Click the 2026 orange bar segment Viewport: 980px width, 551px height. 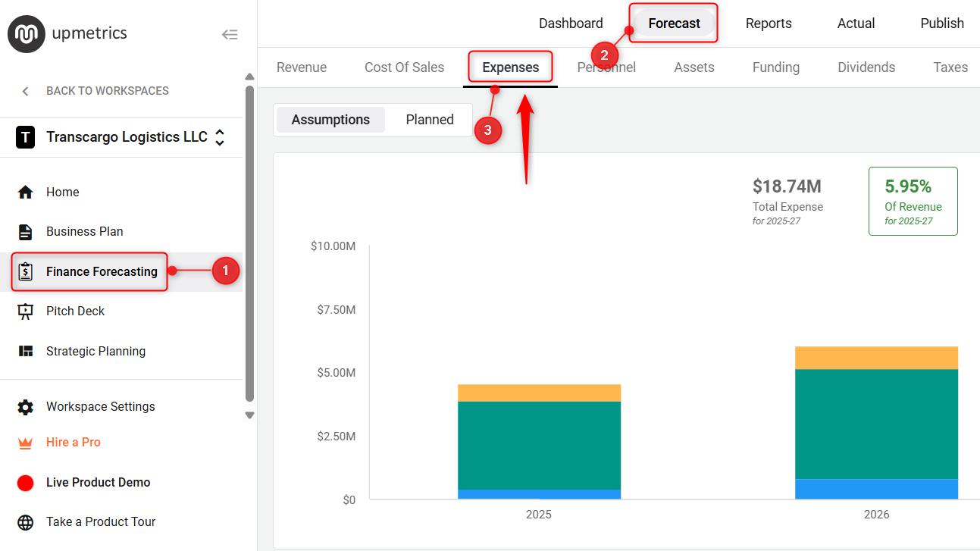click(876, 358)
